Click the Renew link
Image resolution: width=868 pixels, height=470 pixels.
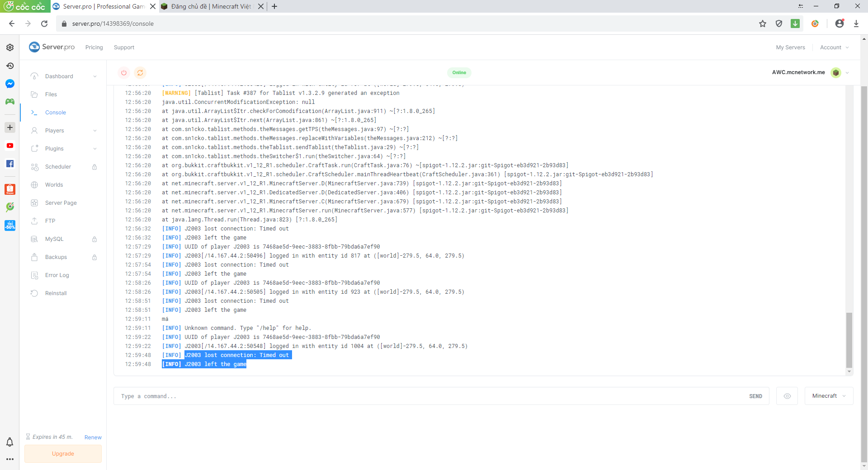pyautogui.click(x=93, y=437)
